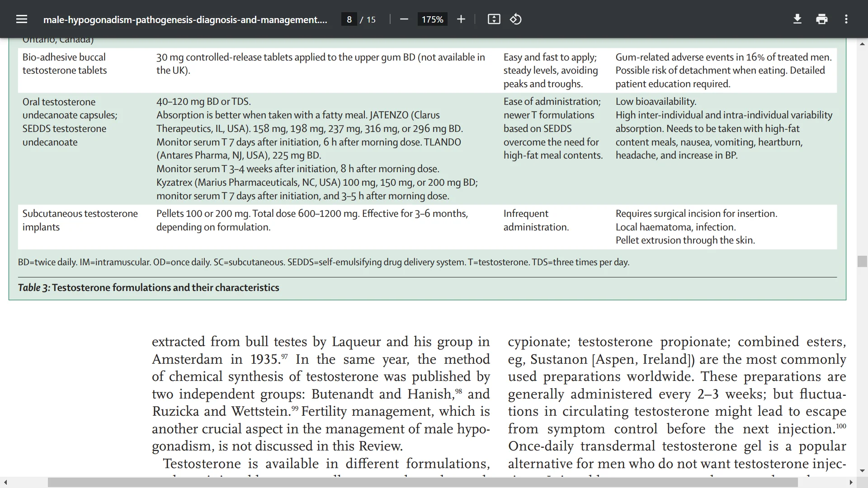868x488 pixels.
Task: Click the abbreviations footnote starting 'BD=twice daily'
Action: 324,262
